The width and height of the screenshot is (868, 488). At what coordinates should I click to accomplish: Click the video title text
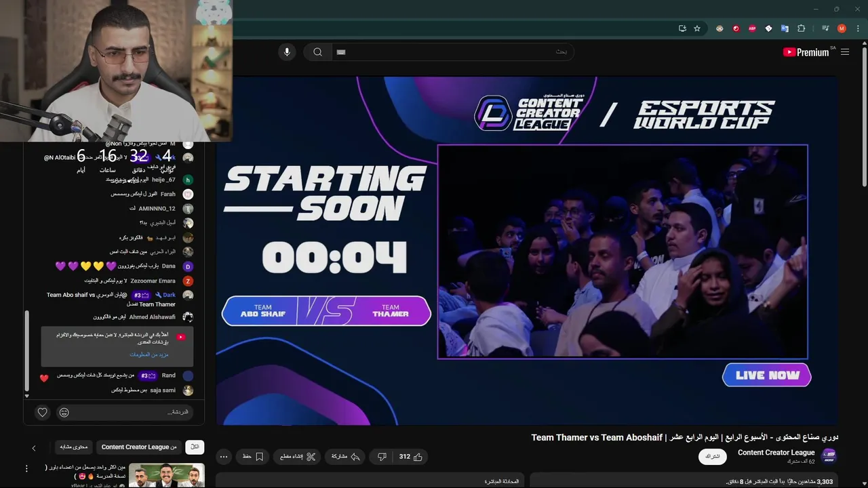click(x=684, y=438)
